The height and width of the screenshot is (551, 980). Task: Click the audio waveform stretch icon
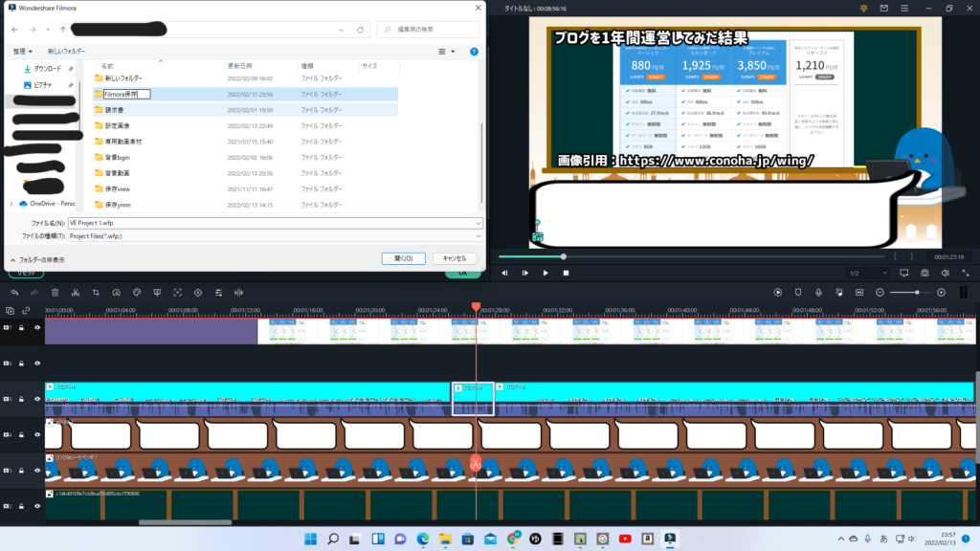pyautogui.click(x=238, y=293)
